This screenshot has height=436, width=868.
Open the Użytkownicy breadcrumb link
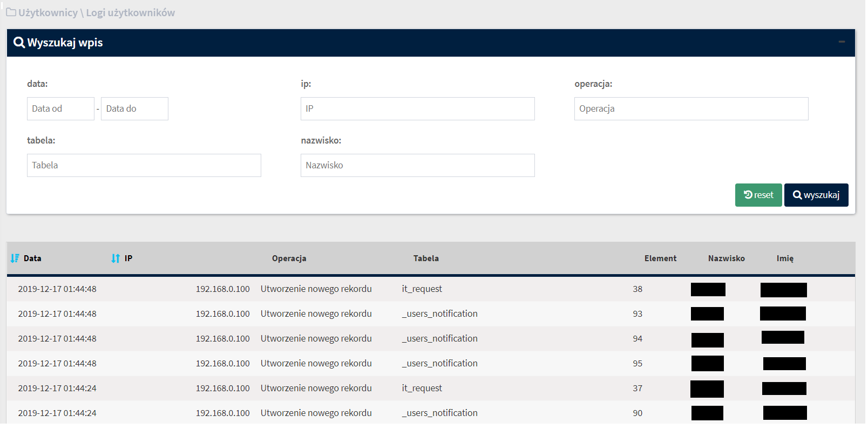[48, 12]
